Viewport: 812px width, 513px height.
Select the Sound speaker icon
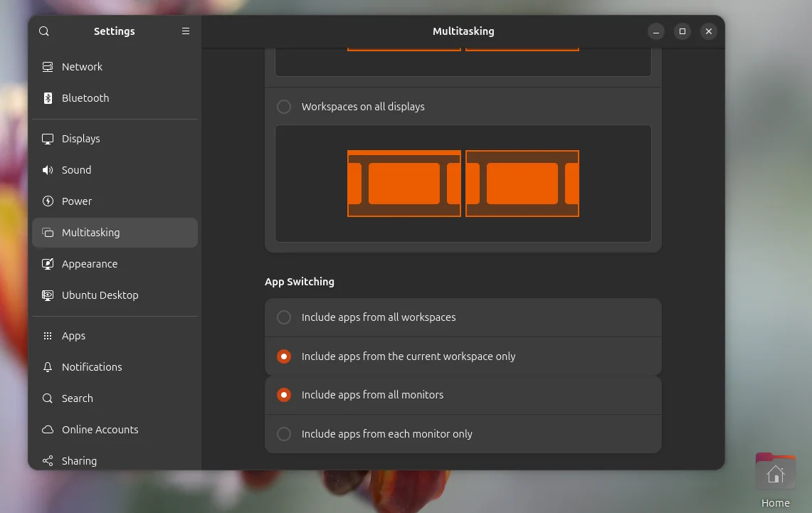47,169
